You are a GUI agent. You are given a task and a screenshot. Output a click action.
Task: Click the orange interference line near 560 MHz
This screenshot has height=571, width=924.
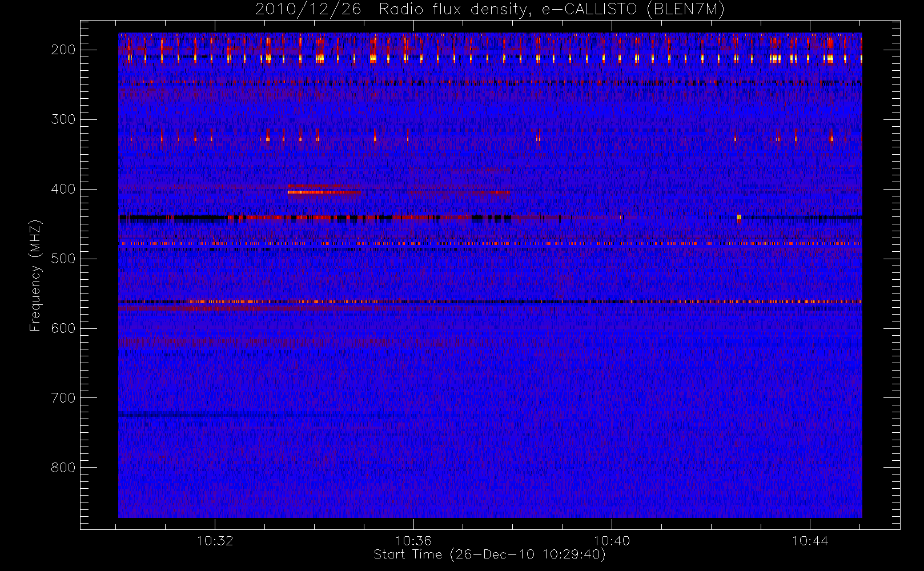pos(490,301)
